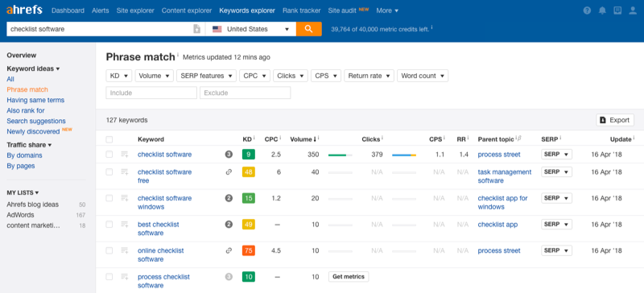Viewport: 644px width, 293px height.
Task: Click the Exclude filter input field
Action: (x=246, y=93)
